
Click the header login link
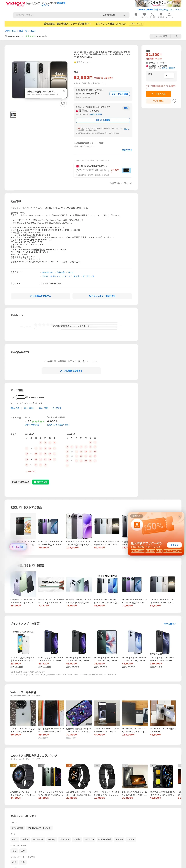coord(45,5)
